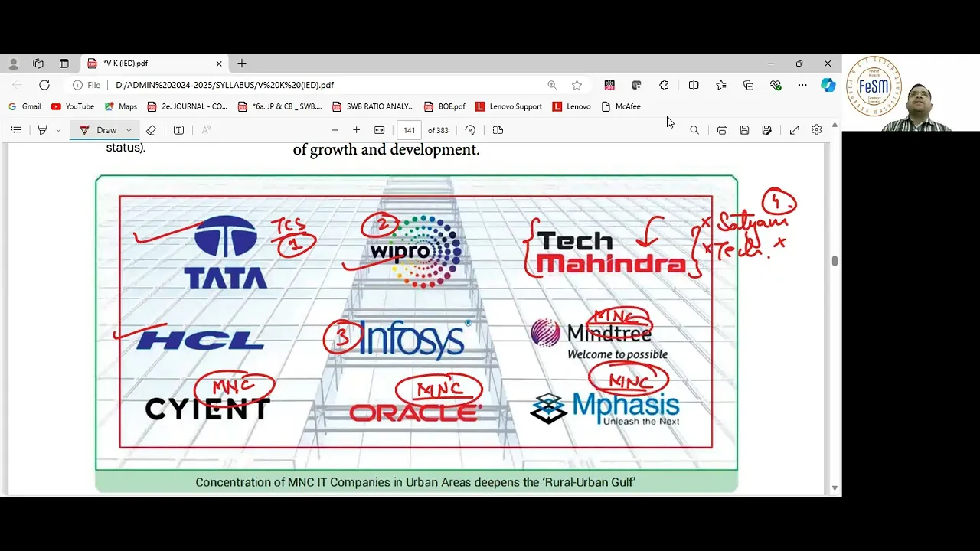Click the vertical scrollbar thumb
980x551 pixels.
(x=835, y=261)
